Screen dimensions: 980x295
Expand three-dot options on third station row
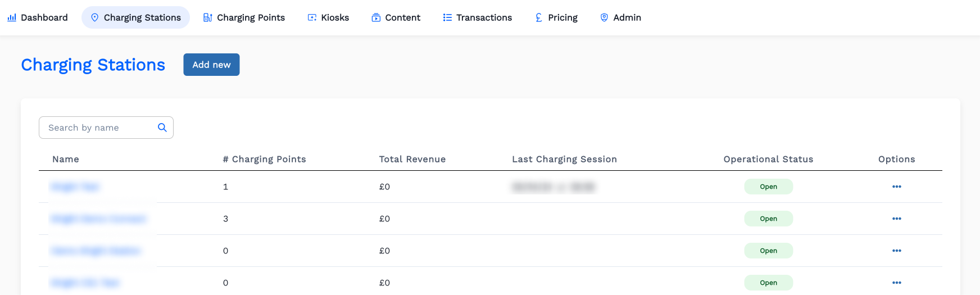click(896, 251)
